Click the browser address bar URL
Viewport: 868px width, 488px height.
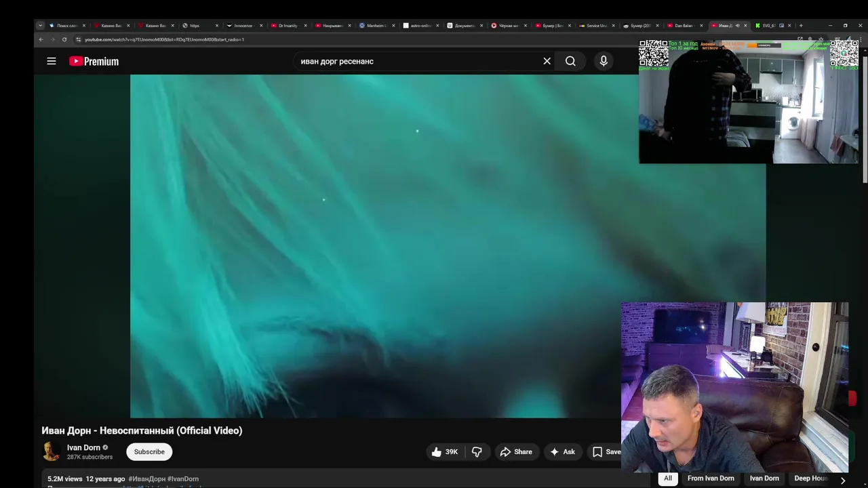point(164,39)
